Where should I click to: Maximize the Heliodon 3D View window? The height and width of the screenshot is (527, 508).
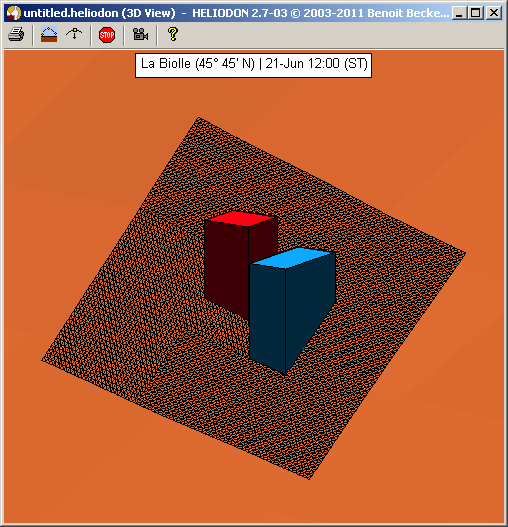point(475,13)
